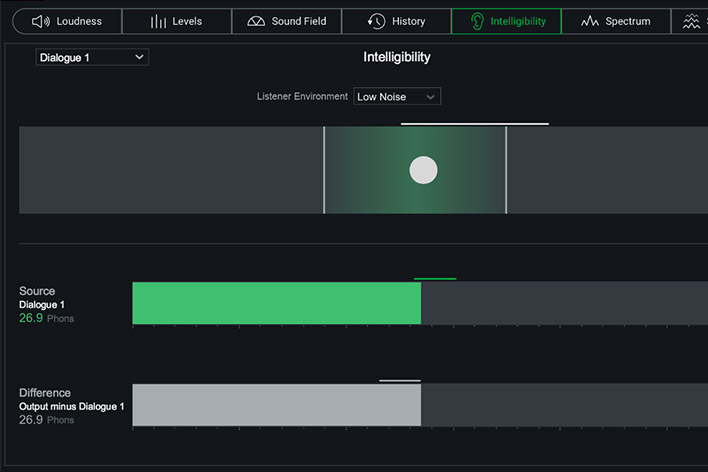Screen dimensions: 708x472
Task: Expand the chevron beside Low Noise
Action: [430, 97]
